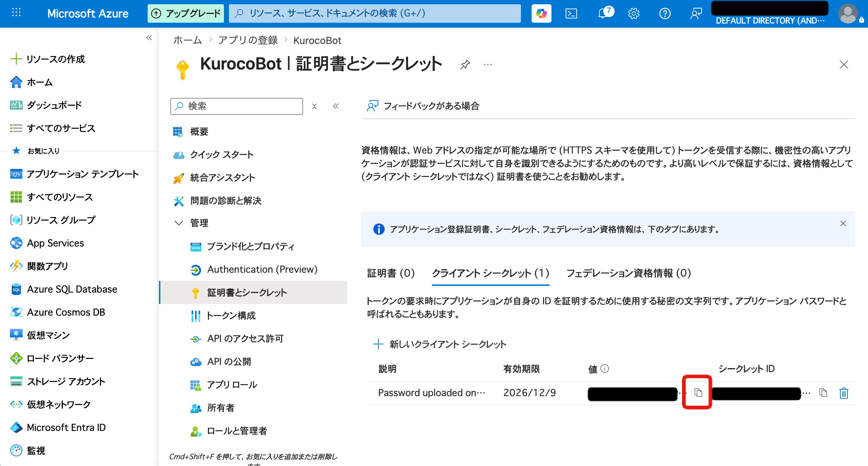This screenshot has width=868, height=466.
Task: Open portal settings gear
Action: (x=633, y=13)
